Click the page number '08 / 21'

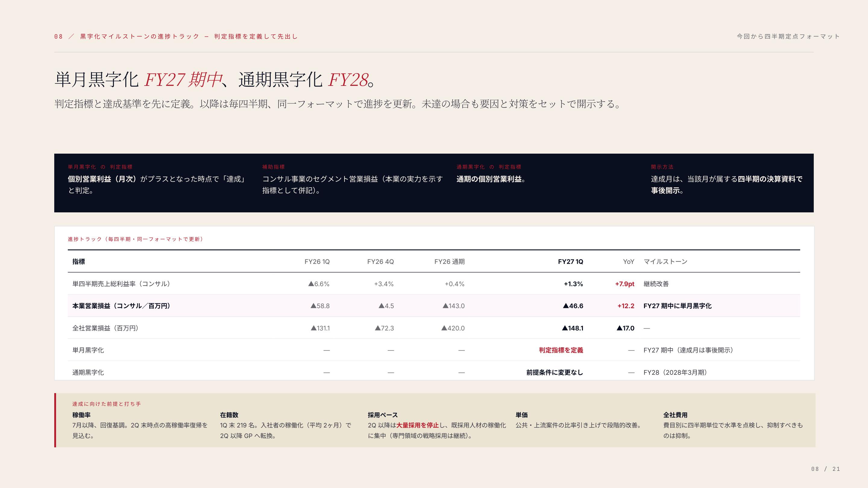pos(826,469)
